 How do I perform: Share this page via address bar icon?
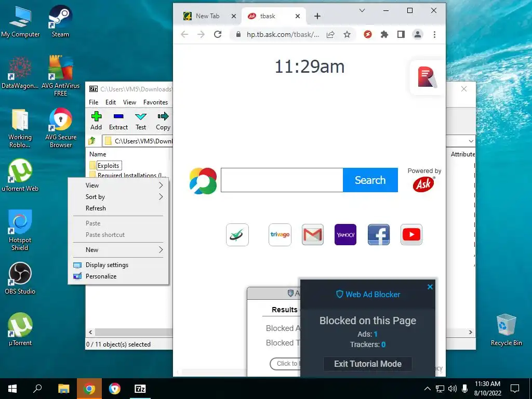click(330, 34)
